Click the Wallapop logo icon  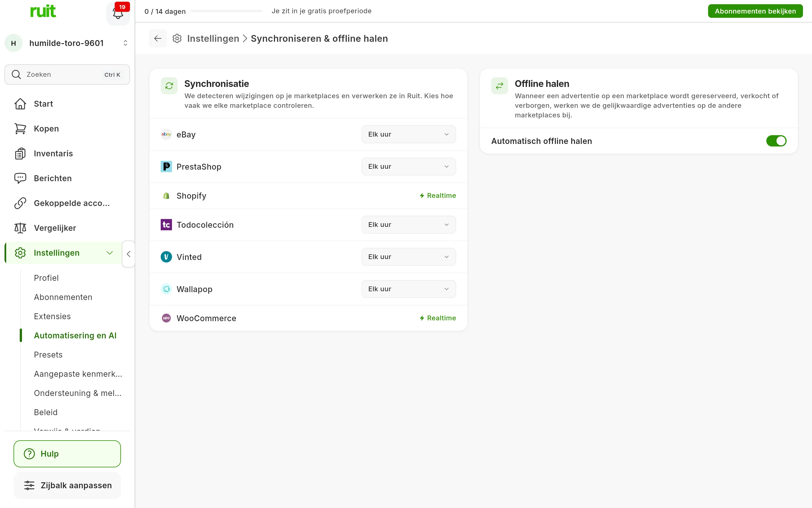(166, 289)
